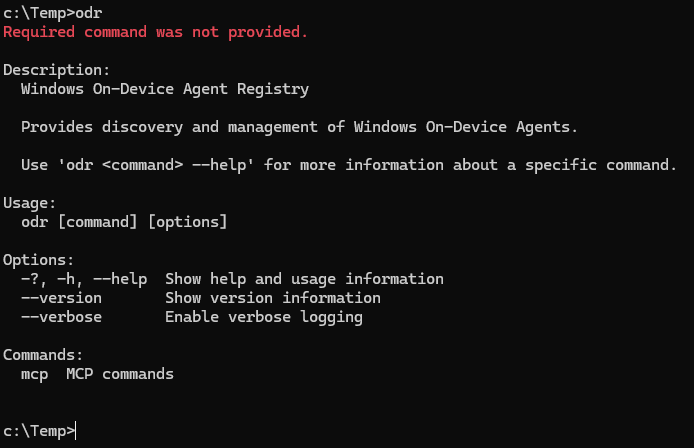The width and height of the screenshot is (694, 448).
Task: Click 'Show version information' description
Action: coord(273,298)
